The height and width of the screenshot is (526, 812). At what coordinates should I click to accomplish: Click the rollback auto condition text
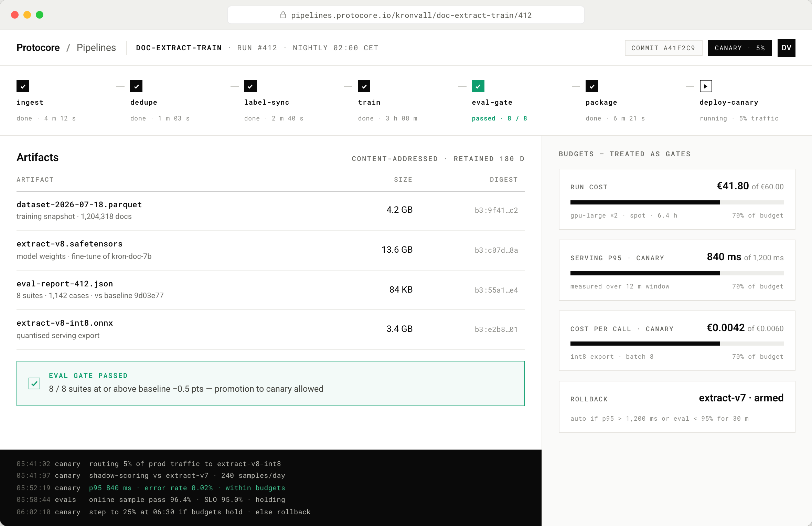[659, 419]
